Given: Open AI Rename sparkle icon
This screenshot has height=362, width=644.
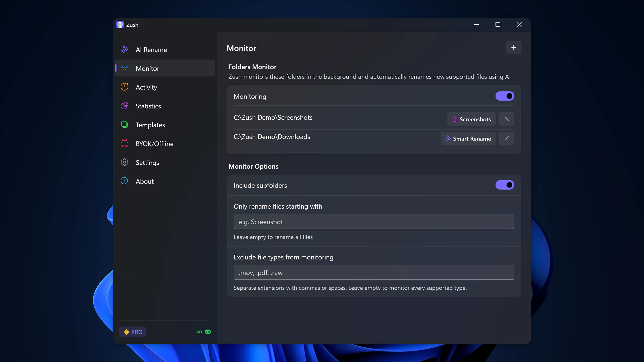Looking at the screenshot, I should click(125, 49).
